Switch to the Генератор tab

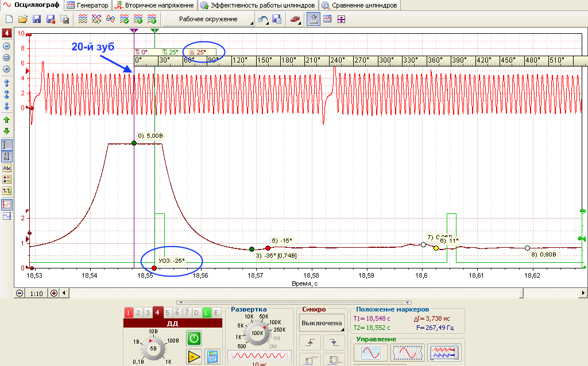click(88, 5)
